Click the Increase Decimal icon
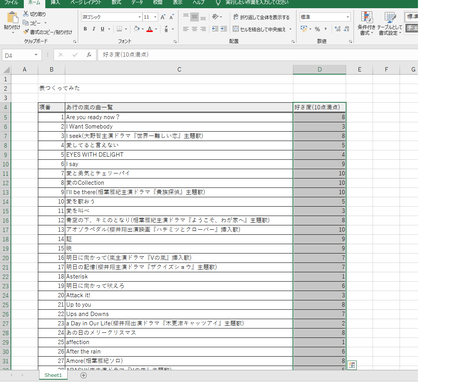Screen dimensions: 450x382 coord(337,29)
